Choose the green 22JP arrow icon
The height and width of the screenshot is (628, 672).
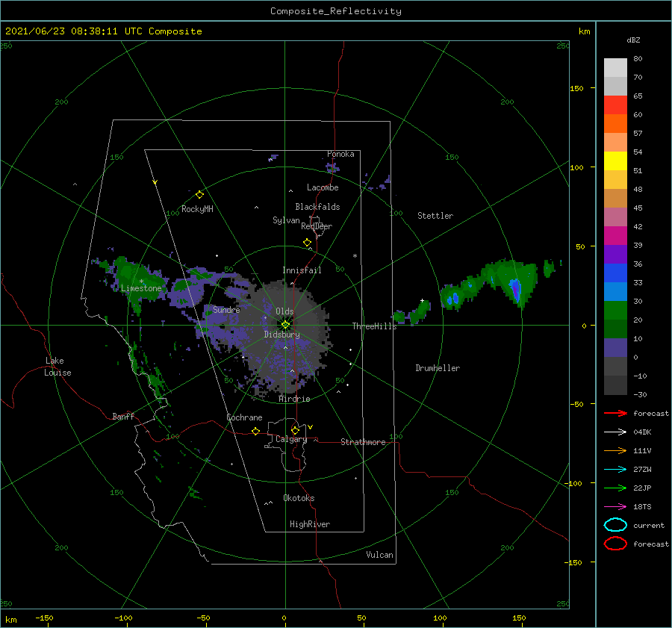(x=615, y=488)
